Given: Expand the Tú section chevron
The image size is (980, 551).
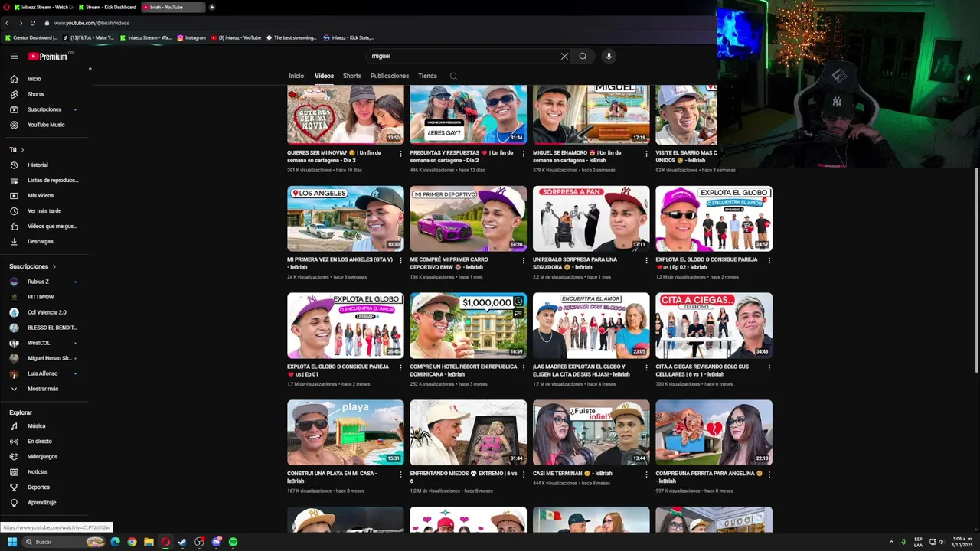Looking at the screenshot, I should click(22, 150).
